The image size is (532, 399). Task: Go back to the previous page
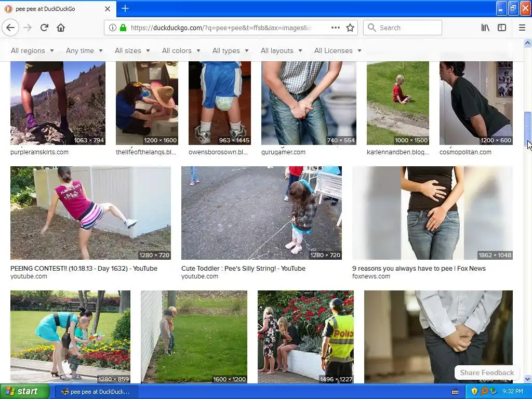[x=10, y=28]
